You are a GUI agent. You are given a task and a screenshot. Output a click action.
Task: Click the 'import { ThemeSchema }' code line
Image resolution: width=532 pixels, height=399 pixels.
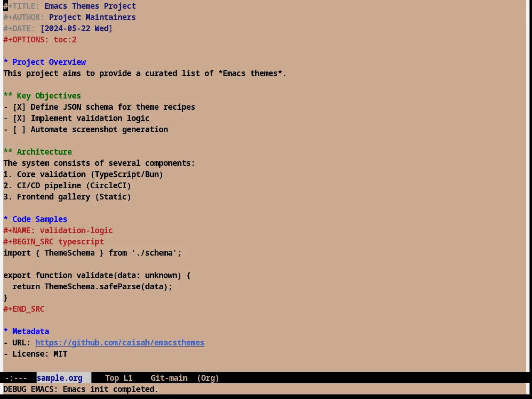92,253
